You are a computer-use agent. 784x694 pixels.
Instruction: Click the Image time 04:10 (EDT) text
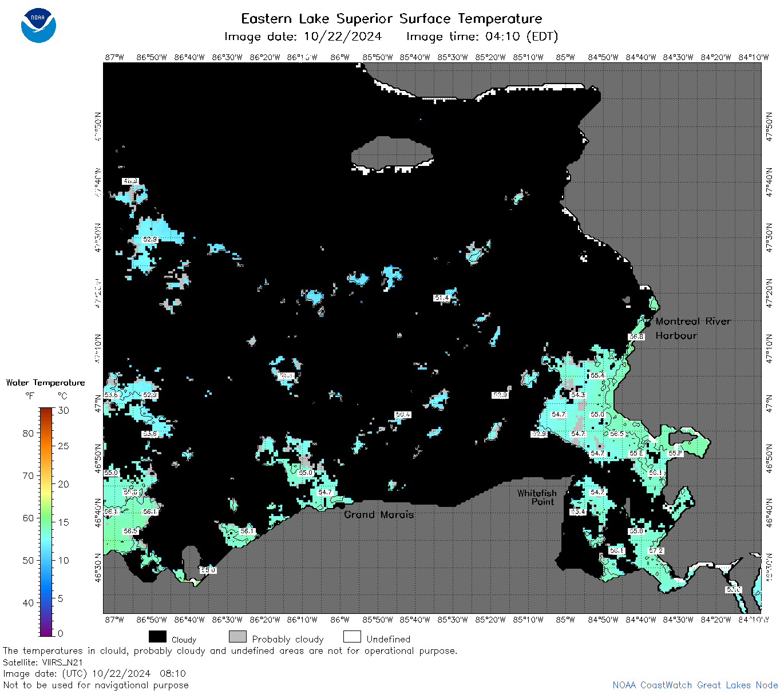pos(482,37)
